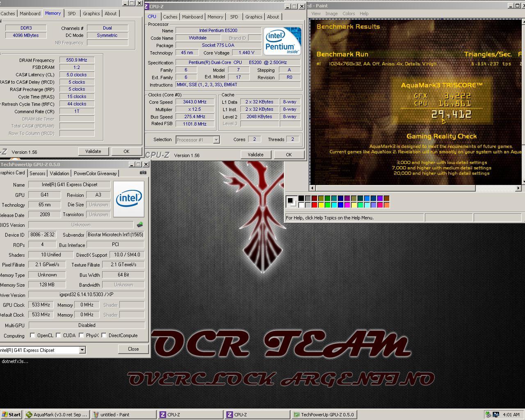Click the Paint horizontal scrollbar thumb
Viewport: 525px width, 420px height.
point(395,188)
